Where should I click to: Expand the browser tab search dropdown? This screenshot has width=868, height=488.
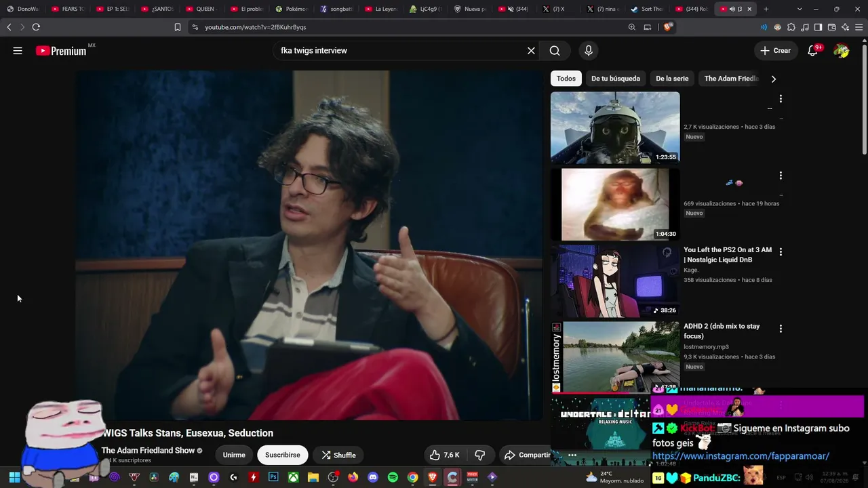[x=800, y=9]
